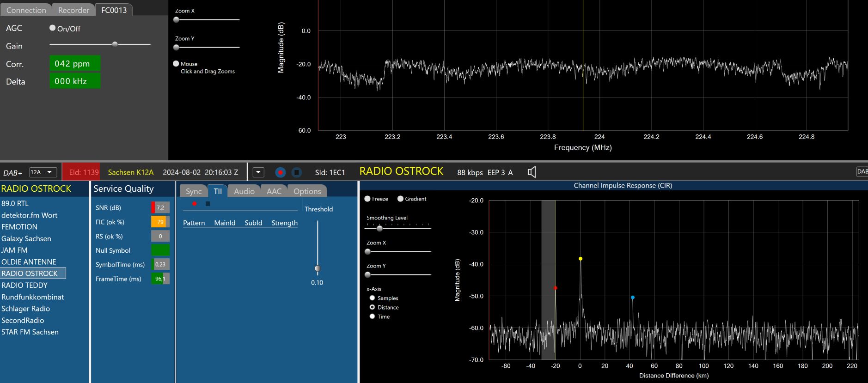Click the 042 ppm correction field
This screenshot has width=868, height=383.
[75, 64]
